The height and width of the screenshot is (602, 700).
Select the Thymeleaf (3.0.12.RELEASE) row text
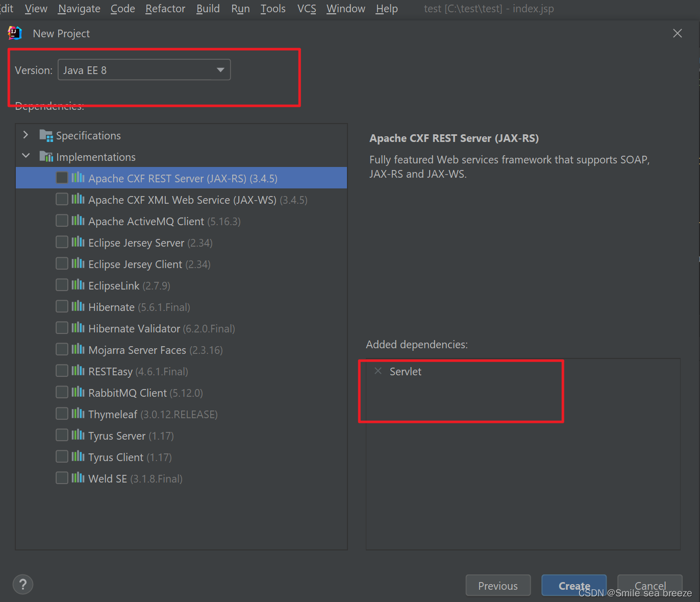153,414
